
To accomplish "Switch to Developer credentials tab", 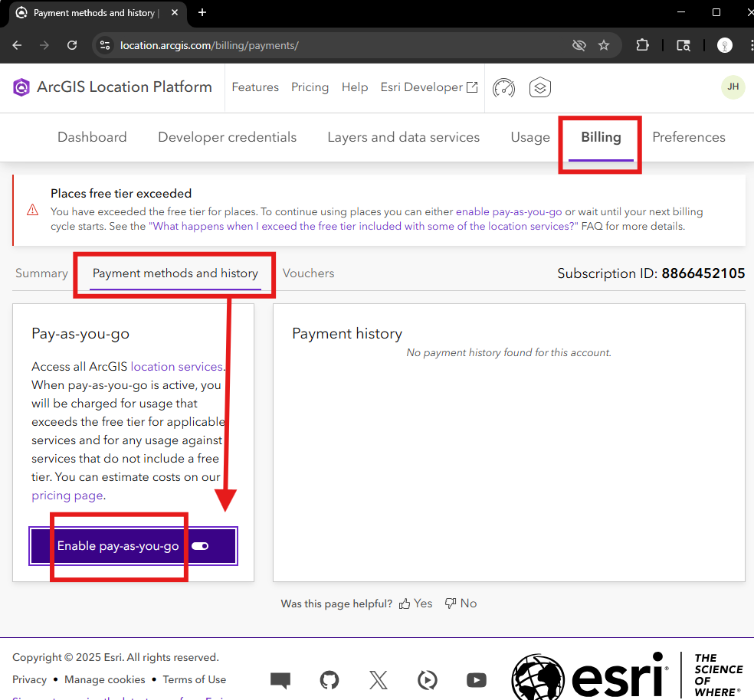I will 228,137.
